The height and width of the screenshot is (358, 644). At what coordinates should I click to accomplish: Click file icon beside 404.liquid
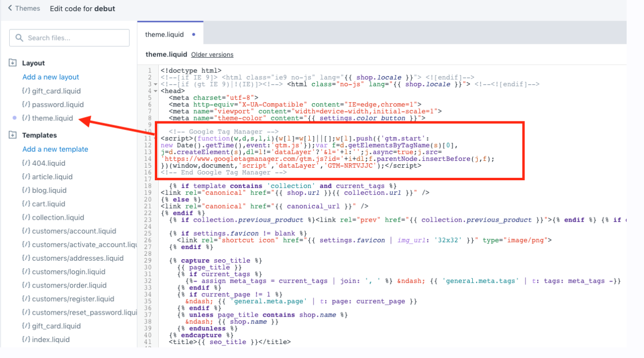[27, 163]
